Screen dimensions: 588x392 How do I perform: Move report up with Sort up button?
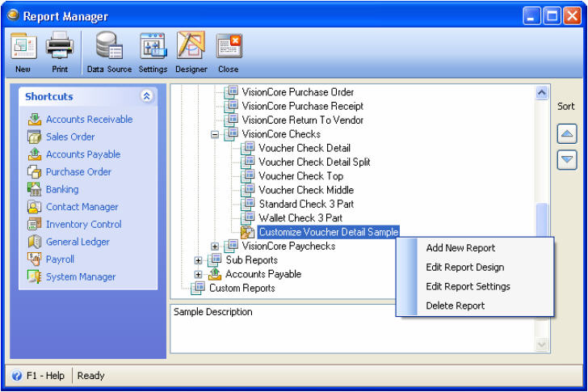pyautogui.click(x=567, y=134)
